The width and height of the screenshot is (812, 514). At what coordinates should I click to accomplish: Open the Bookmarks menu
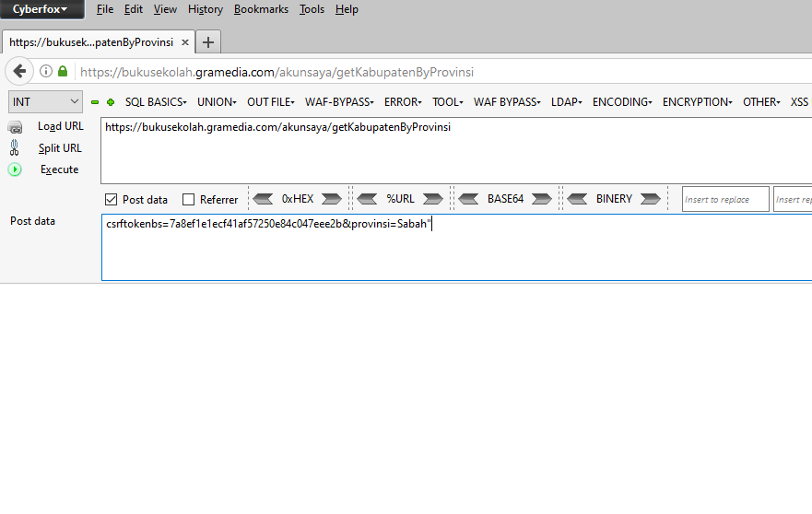coord(261,9)
